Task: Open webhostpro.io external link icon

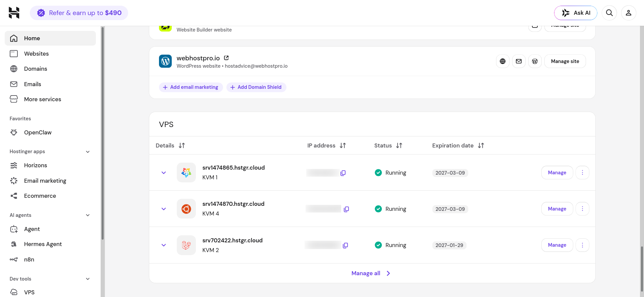Action: click(x=226, y=58)
